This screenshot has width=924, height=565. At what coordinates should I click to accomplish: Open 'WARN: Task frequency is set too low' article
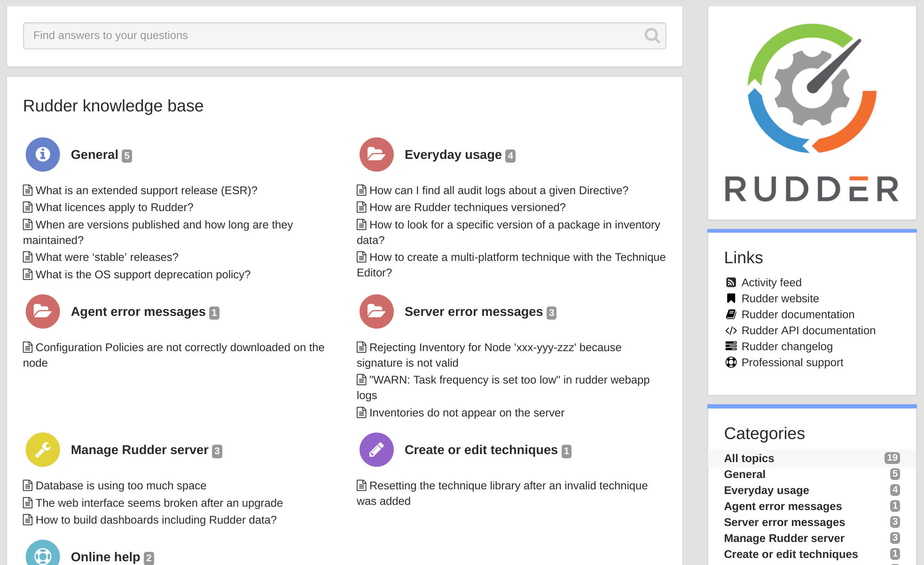click(503, 387)
